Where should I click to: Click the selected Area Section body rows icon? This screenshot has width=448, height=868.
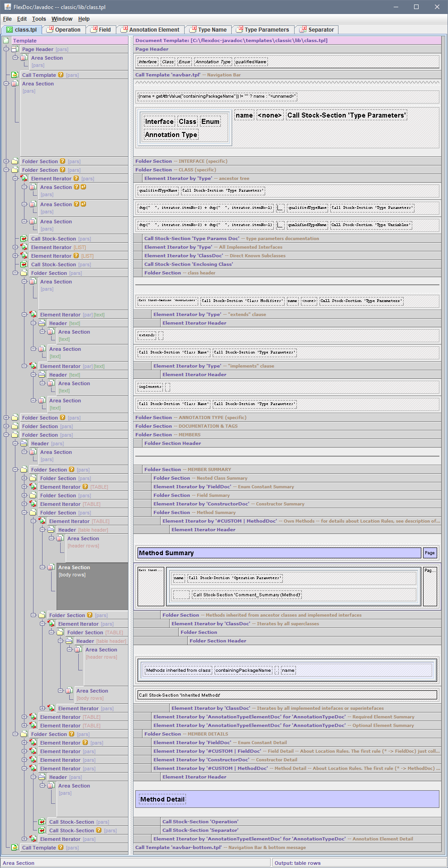pos(51,567)
